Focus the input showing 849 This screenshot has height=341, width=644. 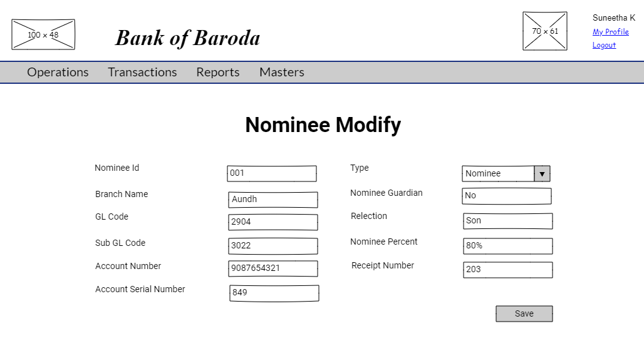click(274, 293)
